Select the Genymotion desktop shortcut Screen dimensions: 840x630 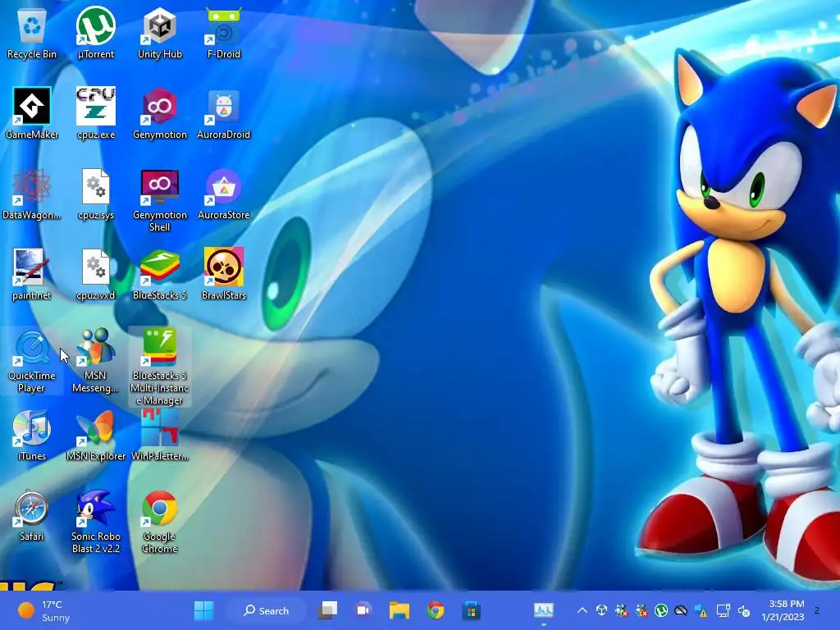pyautogui.click(x=160, y=113)
